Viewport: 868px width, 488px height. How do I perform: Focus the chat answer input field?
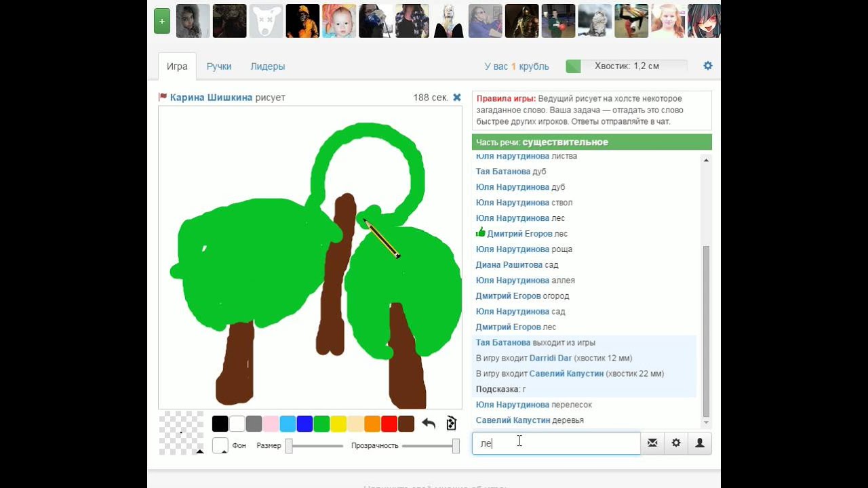[556, 443]
